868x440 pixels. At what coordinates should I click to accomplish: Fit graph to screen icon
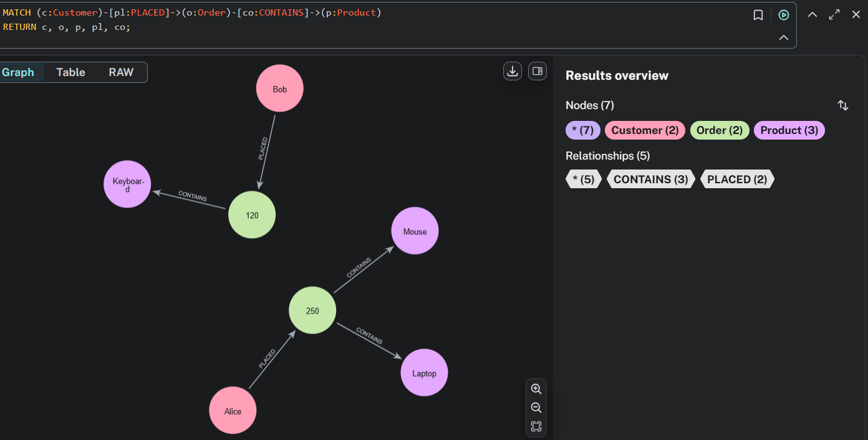coord(536,427)
